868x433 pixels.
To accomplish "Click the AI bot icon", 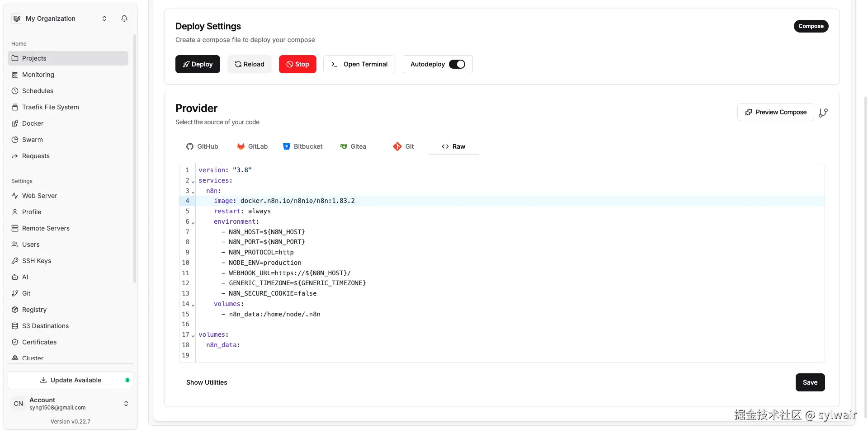I will [15, 277].
